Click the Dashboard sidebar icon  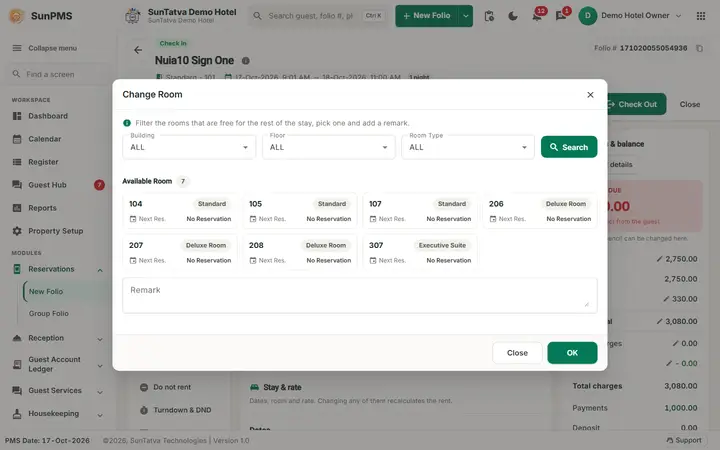(17, 116)
